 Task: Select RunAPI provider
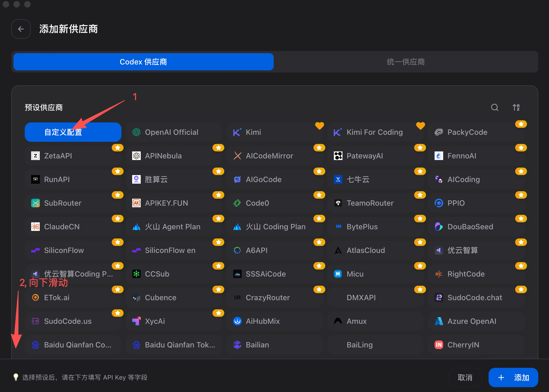click(x=73, y=179)
